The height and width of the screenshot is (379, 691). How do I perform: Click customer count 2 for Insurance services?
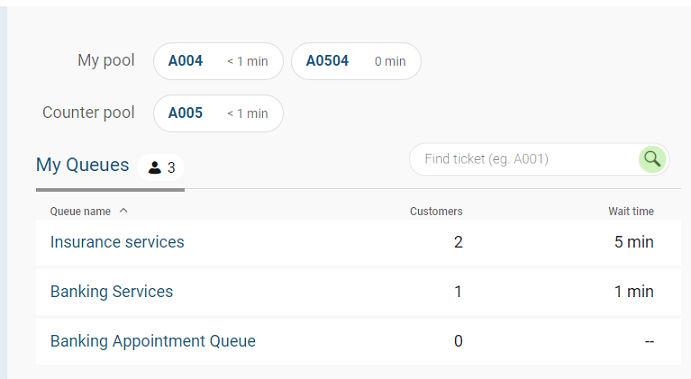tap(458, 242)
